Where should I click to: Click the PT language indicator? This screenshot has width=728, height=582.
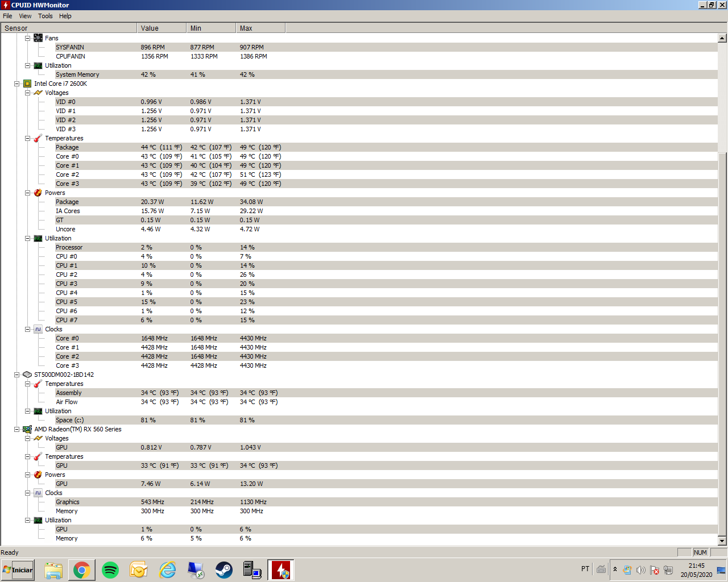click(x=585, y=569)
